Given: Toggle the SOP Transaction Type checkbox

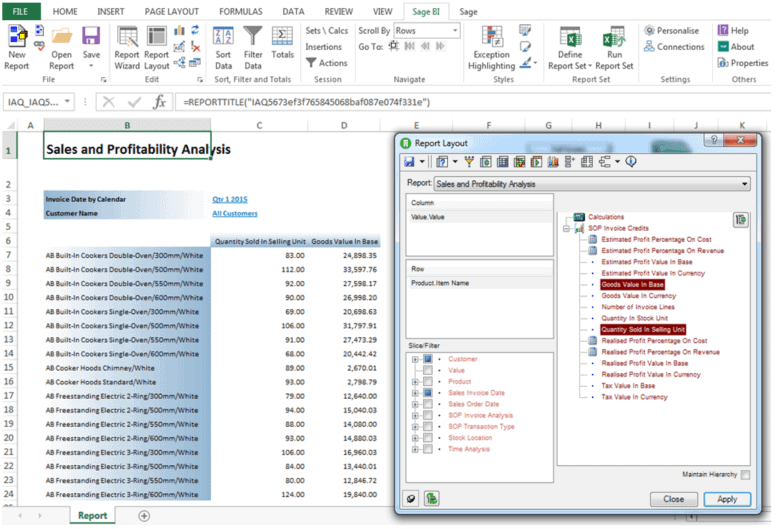Looking at the screenshot, I should click(428, 427).
